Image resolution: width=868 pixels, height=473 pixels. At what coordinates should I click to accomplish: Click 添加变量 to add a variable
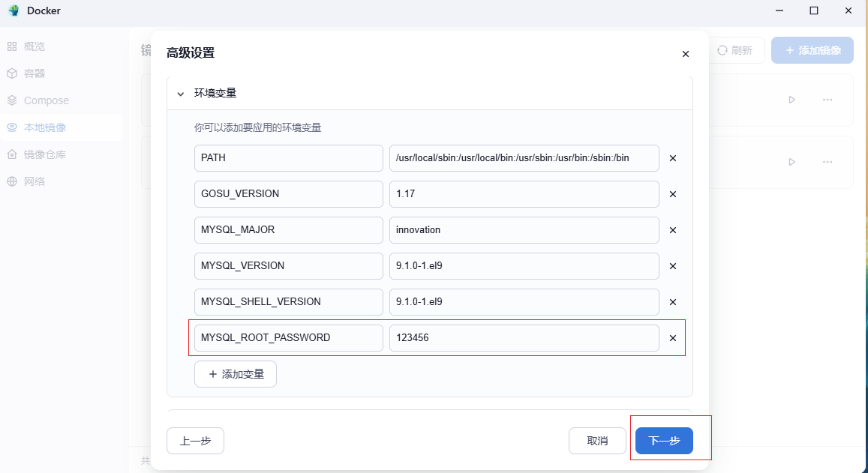(x=236, y=375)
